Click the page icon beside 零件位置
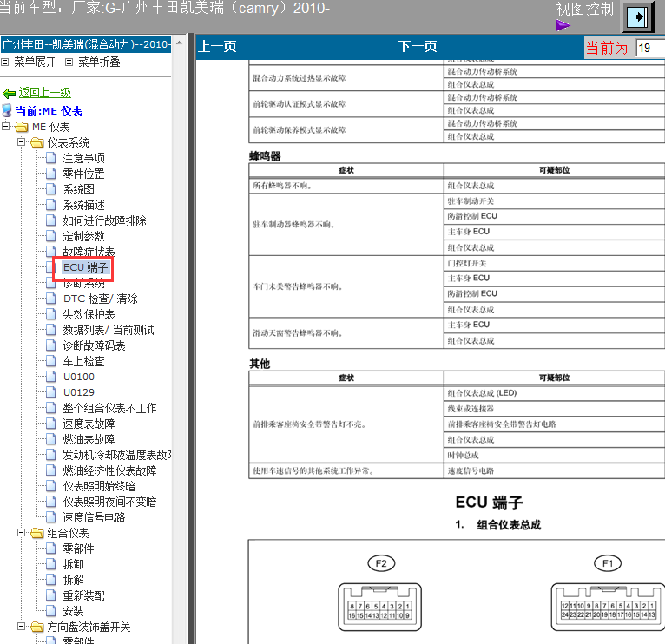 pyautogui.click(x=51, y=174)
